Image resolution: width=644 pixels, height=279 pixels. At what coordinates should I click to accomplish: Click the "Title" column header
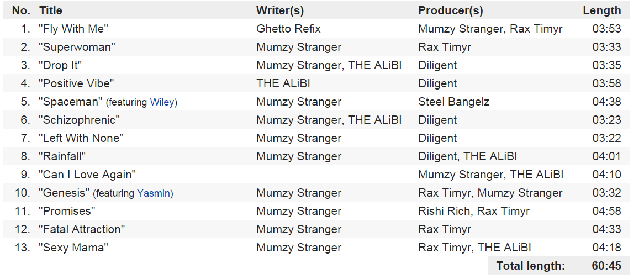(51, 10)
